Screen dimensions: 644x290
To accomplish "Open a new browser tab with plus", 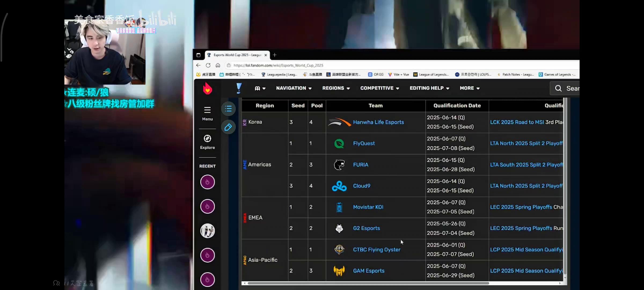I will coord(275,55).
